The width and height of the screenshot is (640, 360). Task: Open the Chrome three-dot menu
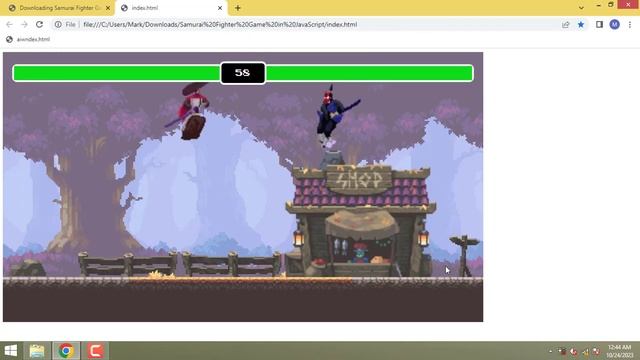[630, 24]
